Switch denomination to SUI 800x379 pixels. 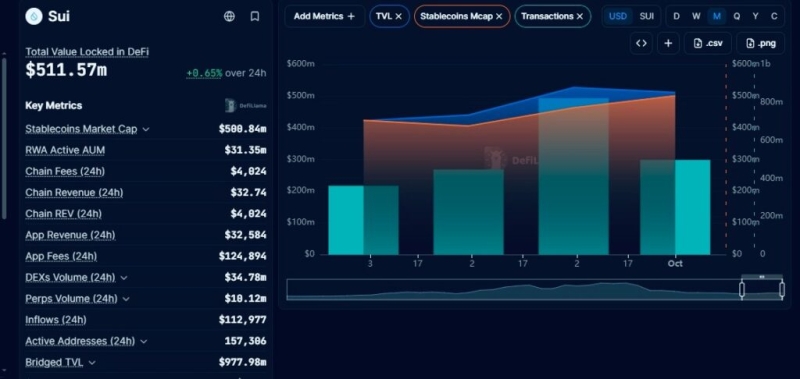pyautogui.click(x=646, y=16)
